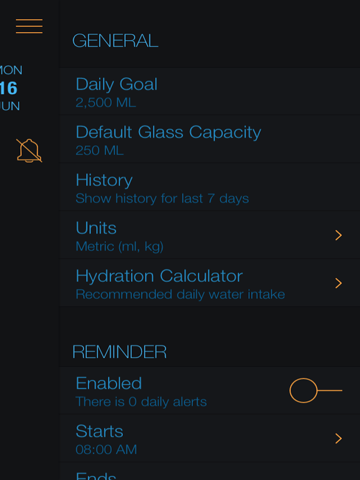Expand Units chevron arrow
Screen dimensions: 360x480
coord(338,235)
